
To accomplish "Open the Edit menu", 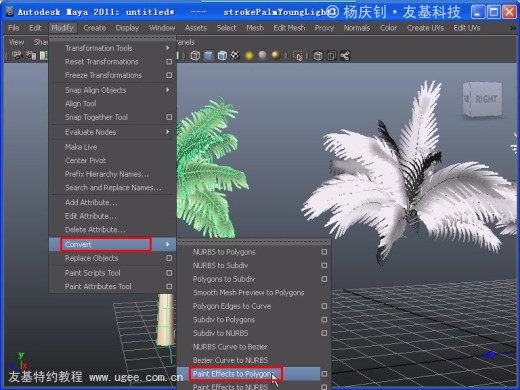I will [x=35, y=28].
